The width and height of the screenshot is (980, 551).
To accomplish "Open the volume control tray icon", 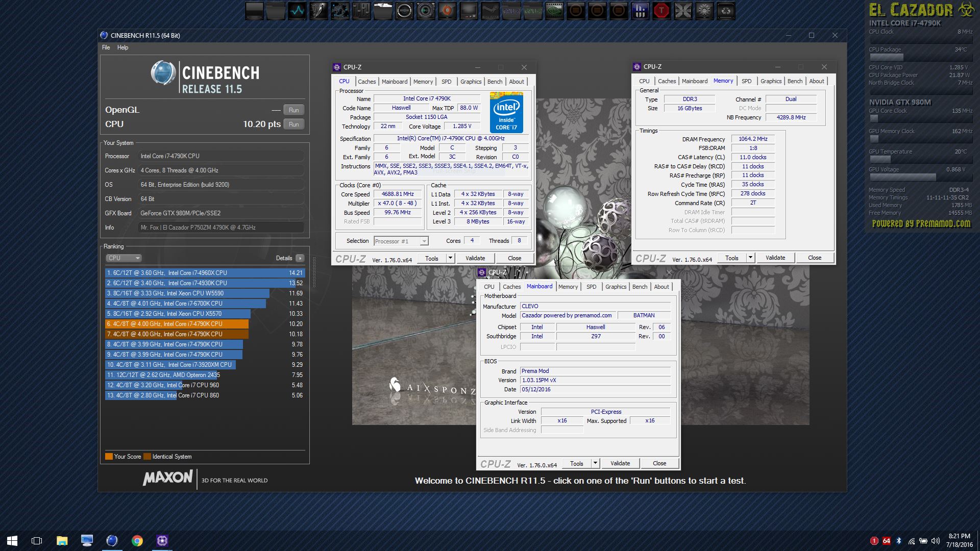I will 935,541.
